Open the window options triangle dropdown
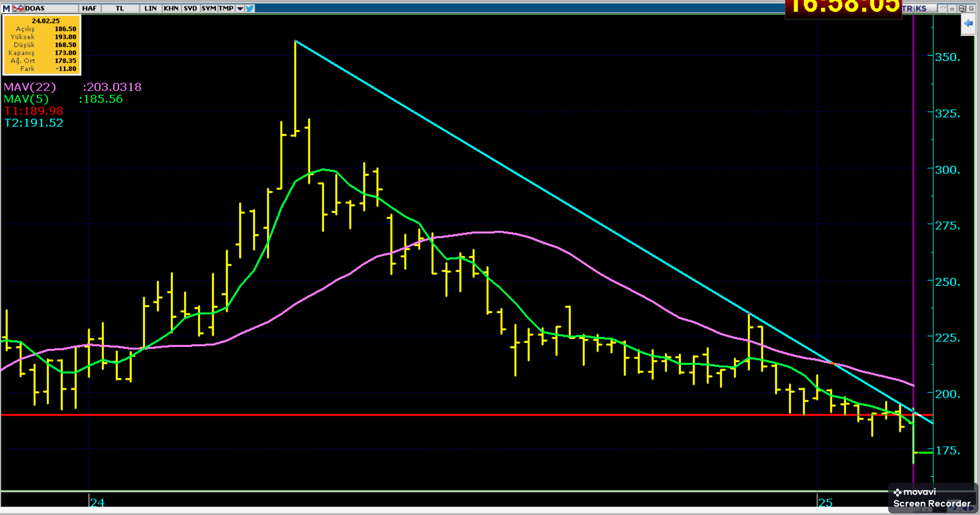 click(x=943, y=8)
